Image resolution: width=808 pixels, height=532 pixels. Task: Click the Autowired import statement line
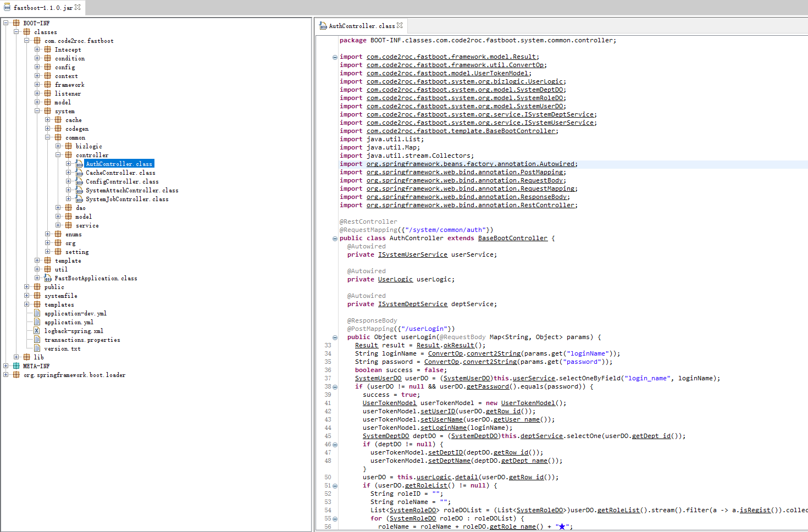458,164
